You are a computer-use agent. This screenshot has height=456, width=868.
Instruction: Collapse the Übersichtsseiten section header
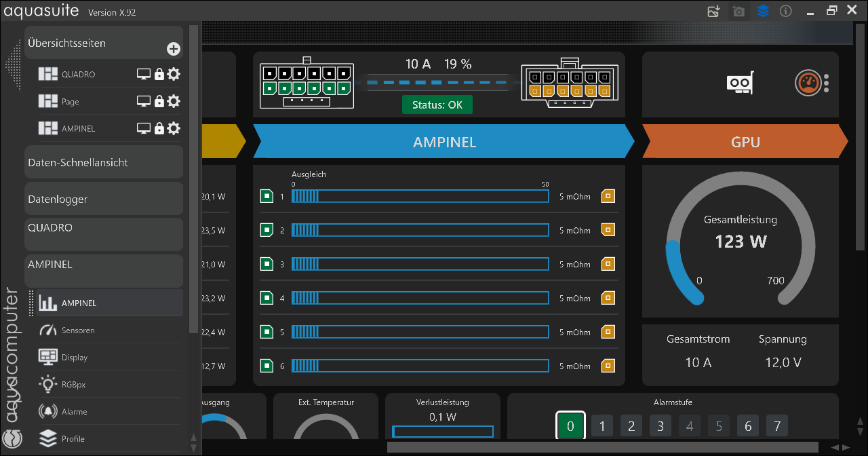tap(104, 43)
